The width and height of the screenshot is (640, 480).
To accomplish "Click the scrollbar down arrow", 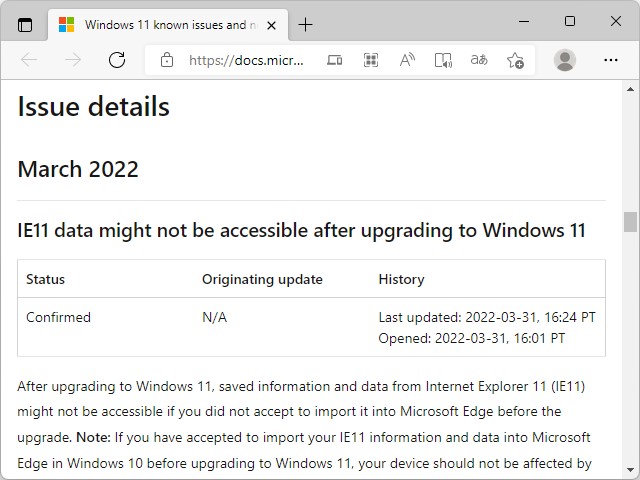I will (630, 470).
